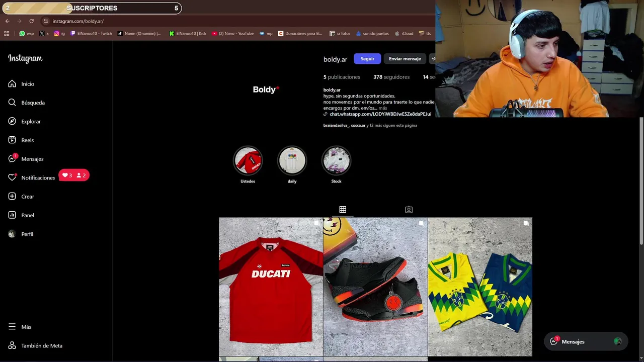Open the tts bookmark
Screen dimensions: 644x362
click(425, 34)
